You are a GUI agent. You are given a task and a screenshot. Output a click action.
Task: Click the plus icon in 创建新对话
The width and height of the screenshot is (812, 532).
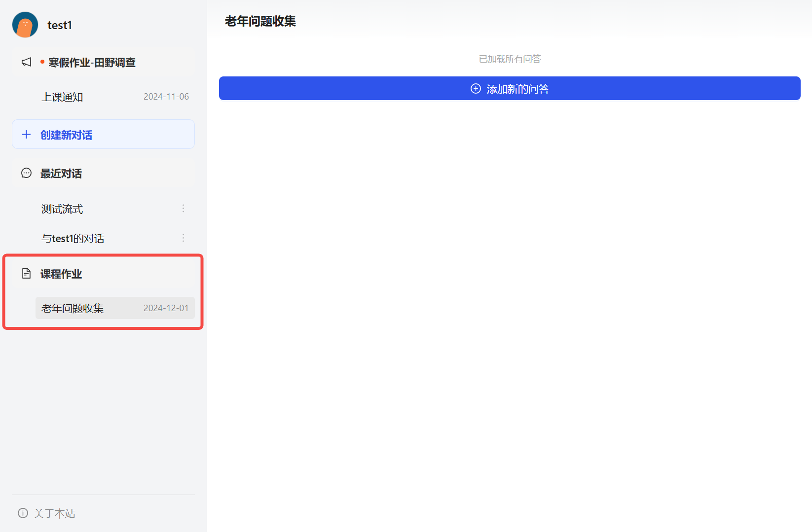(27, 135)
